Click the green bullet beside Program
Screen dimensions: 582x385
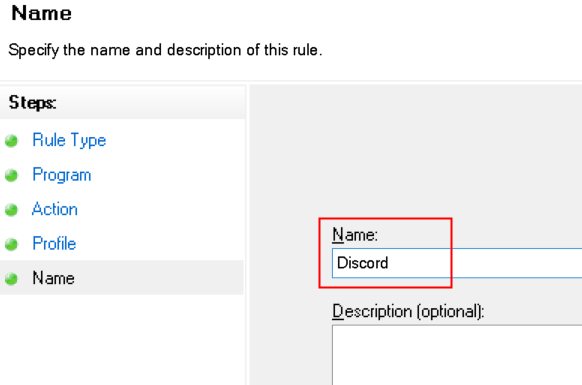click(11, 175)
